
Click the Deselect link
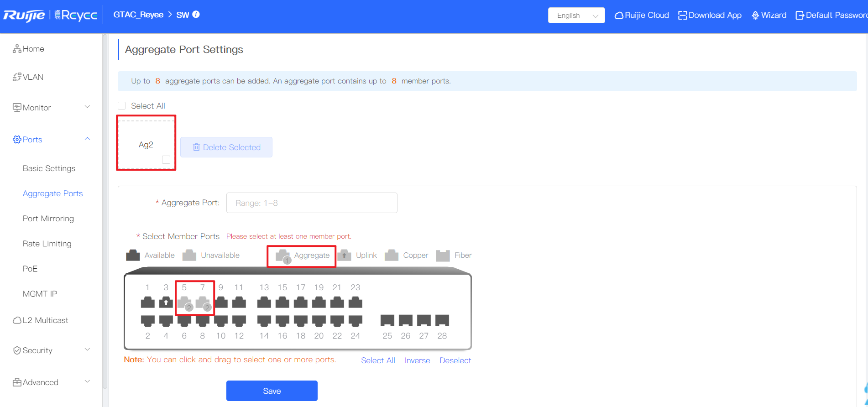[455, 360]
